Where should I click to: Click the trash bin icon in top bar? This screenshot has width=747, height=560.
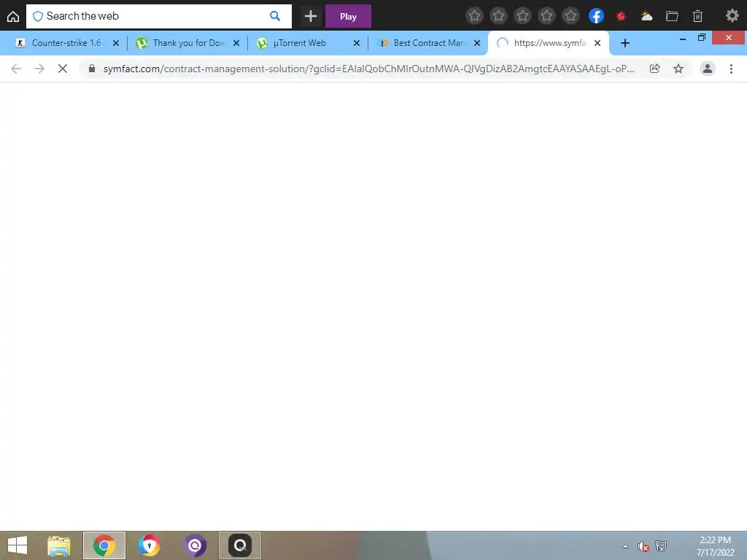[697, 16]
